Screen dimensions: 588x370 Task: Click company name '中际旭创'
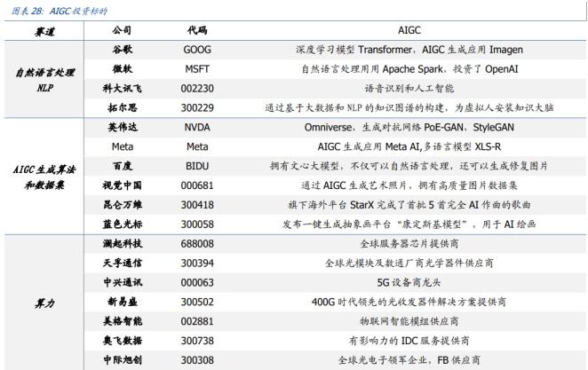click(x=123, y=360)
